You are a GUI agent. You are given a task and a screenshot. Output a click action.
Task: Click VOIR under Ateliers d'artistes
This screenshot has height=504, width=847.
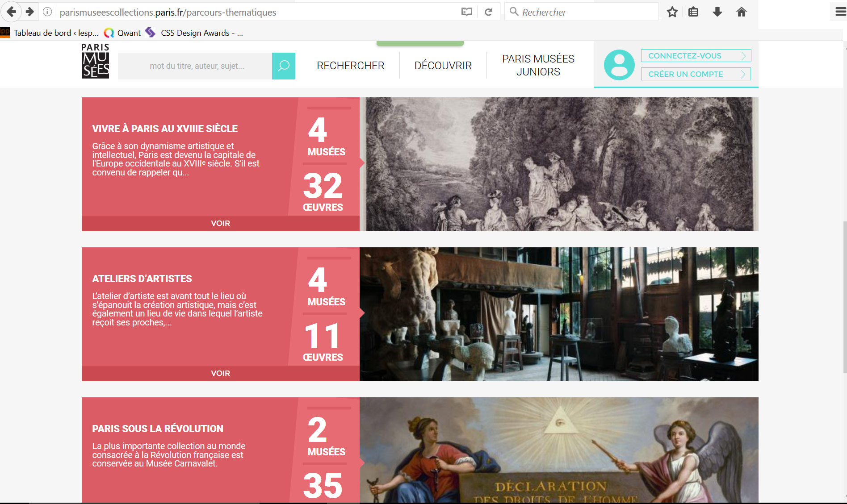[x=221, y=373]
